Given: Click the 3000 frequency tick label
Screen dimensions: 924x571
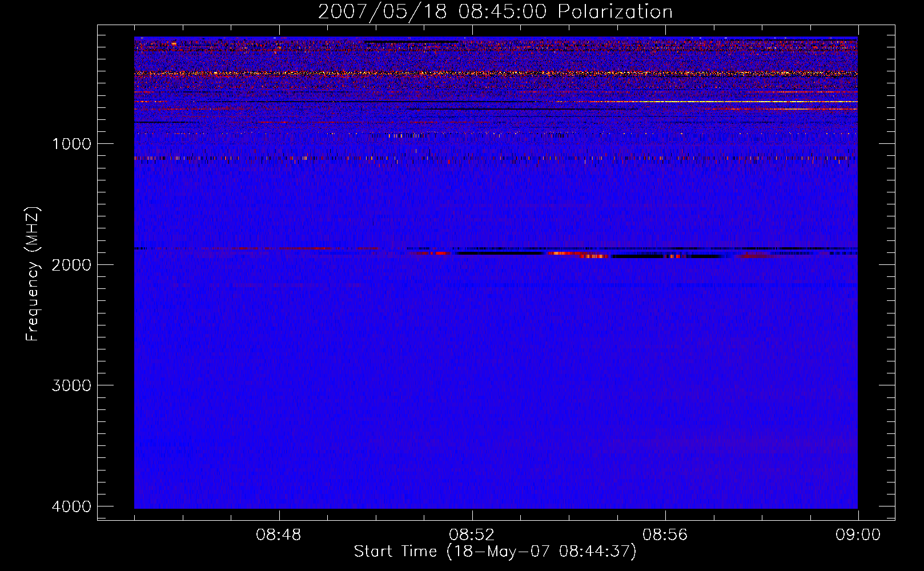Looking at the screenshot, I should 72,385.
